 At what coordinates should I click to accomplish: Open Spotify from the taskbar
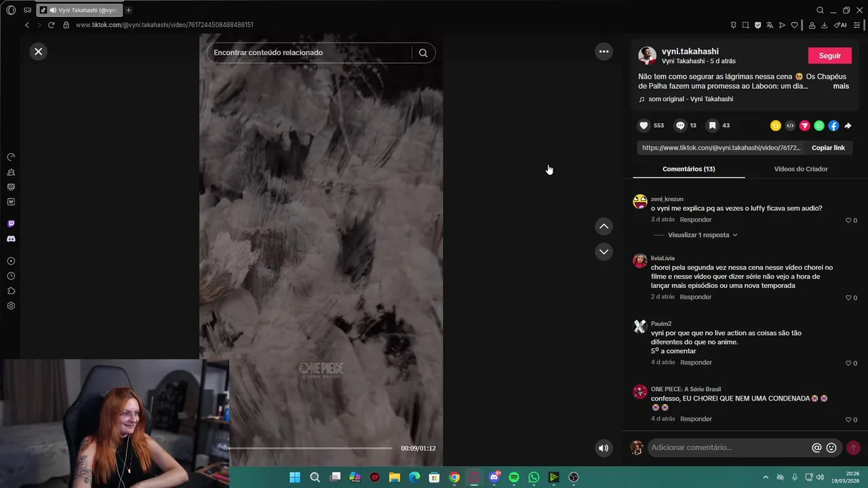coord(514,477)
